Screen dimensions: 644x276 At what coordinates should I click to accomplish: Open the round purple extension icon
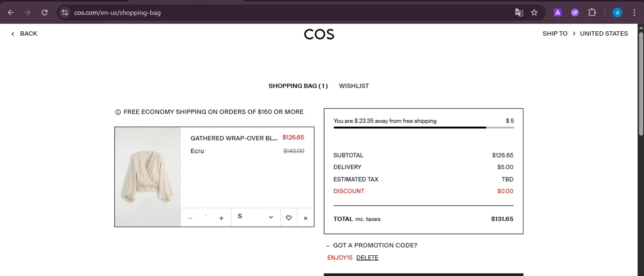coord(575,12)
